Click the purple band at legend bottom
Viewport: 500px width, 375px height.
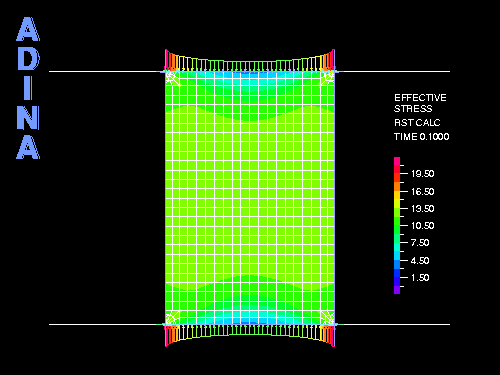pyautogui.click(x=397, y=290)
